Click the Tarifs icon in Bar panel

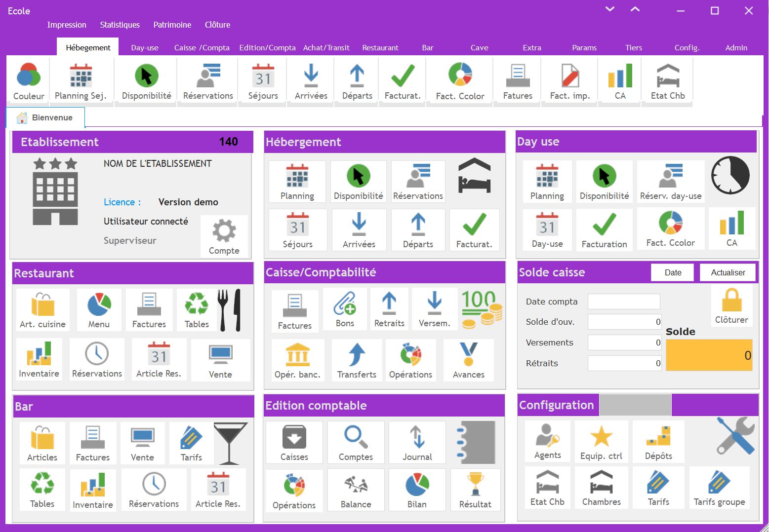point(191,443)
